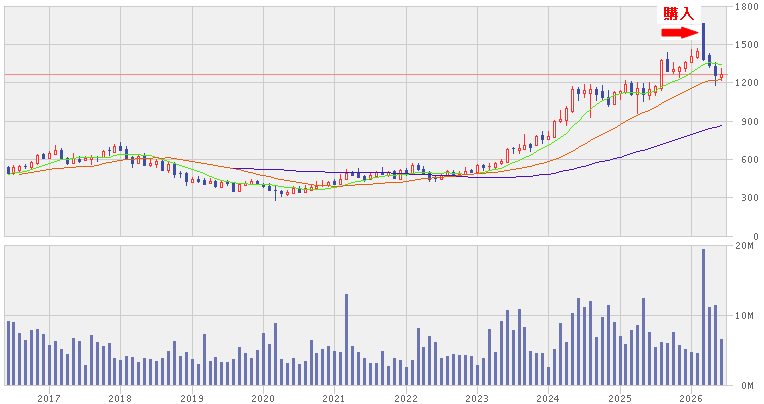Click the 10M volume axis label

pos(744,316)
